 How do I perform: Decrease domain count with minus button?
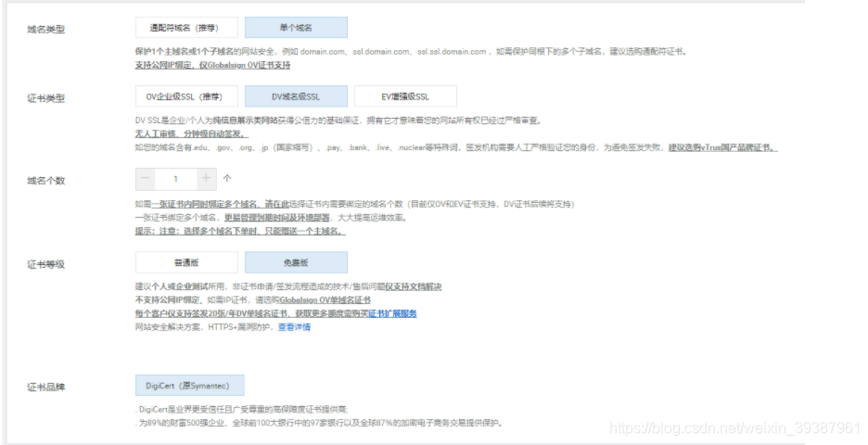click(x=146, y=178)
